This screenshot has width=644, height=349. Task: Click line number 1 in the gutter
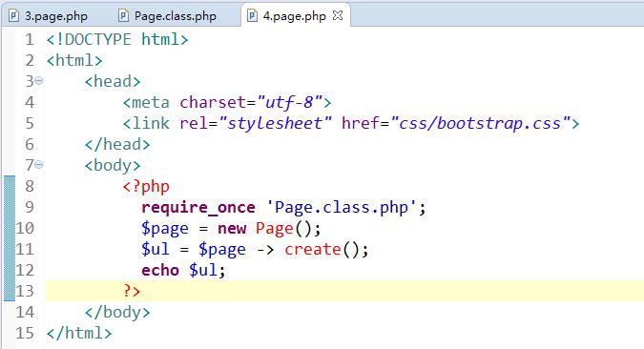coord(30,39)
